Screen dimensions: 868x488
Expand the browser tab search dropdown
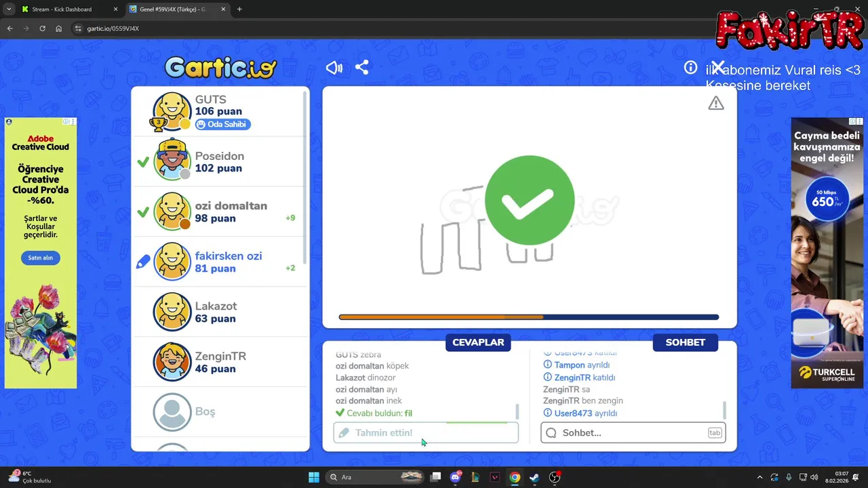(8, 9)
